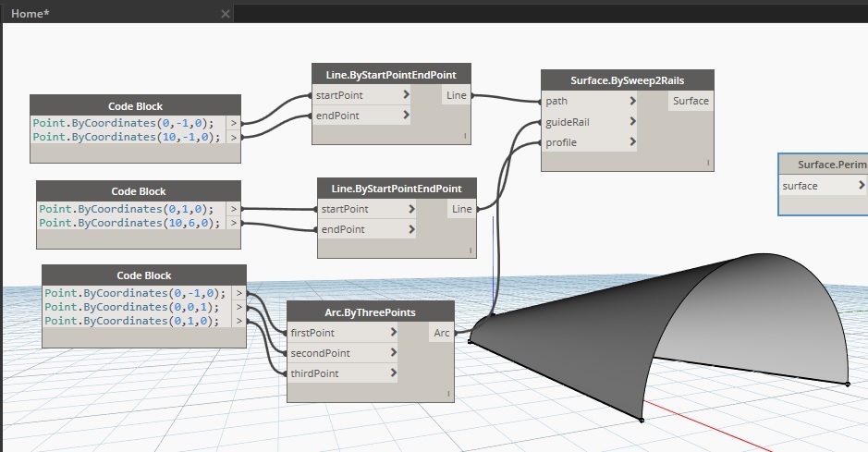The image size is (868, 452).
Task: Click the secondPoint input arrow
Action: click(x=393, y=352)
